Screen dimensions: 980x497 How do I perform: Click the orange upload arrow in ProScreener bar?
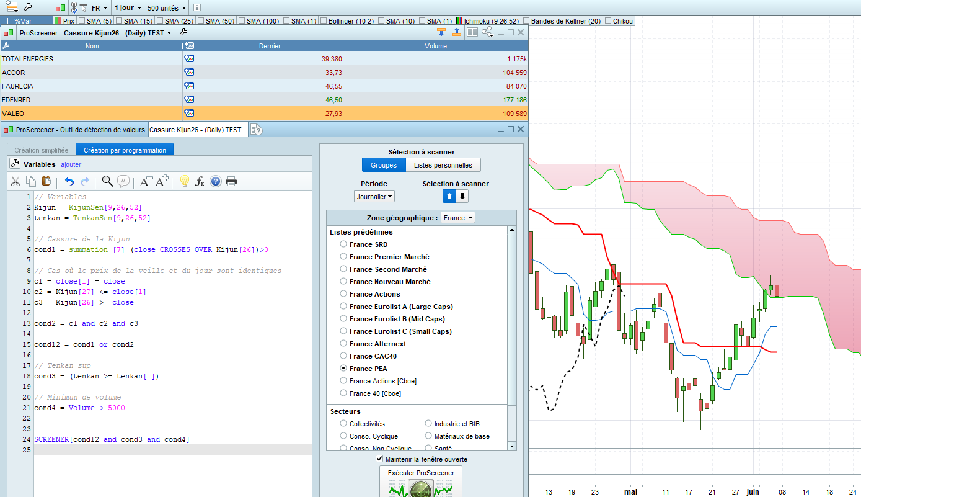tap(457, 32)
